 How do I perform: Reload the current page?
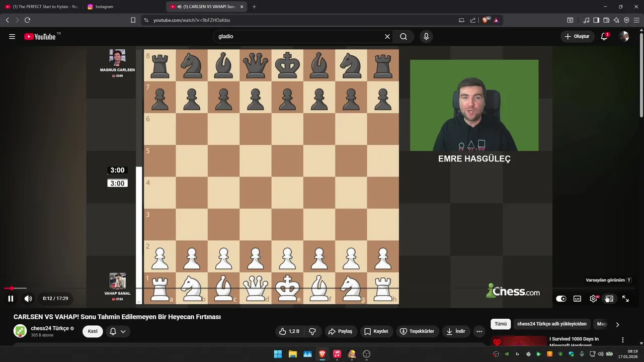(x=27, y=20)
